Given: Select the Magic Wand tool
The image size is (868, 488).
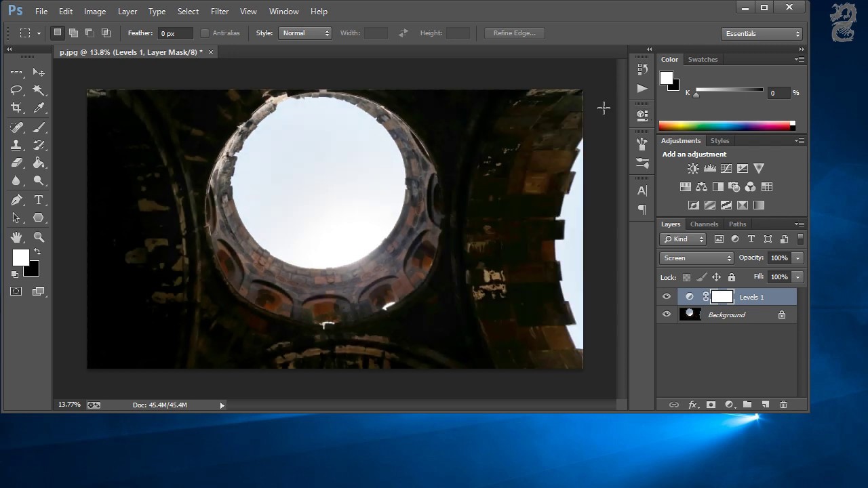Looking at the screenshot, I should [39, 90].
